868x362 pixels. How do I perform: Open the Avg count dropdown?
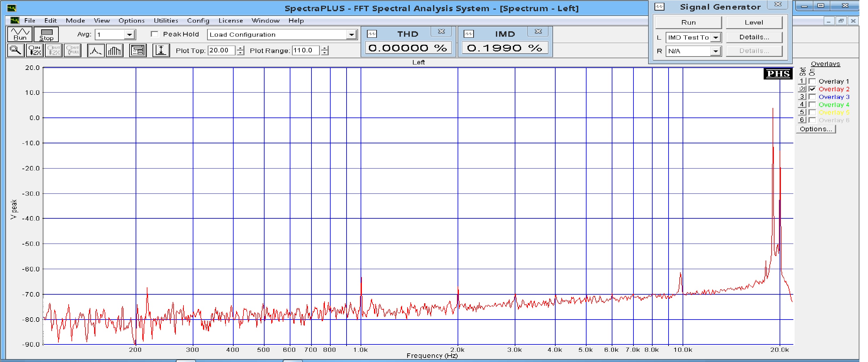(129, 35)
